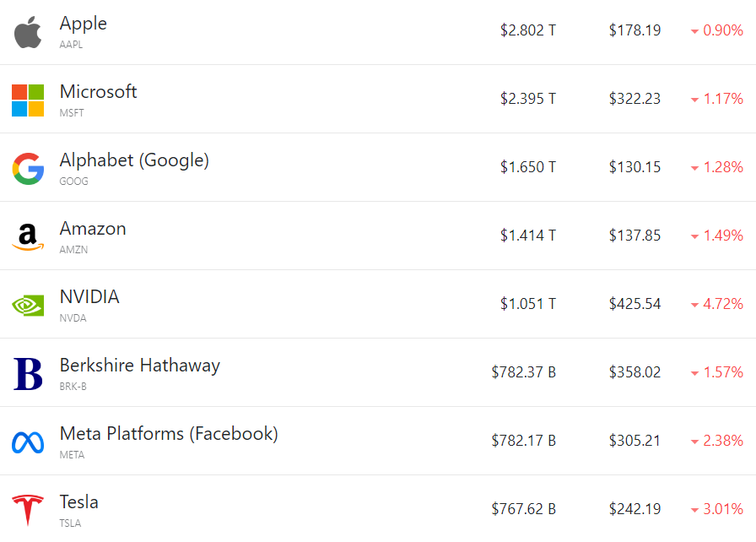Image resolution: width=756 pixels, height=542 pixels.
Task: Click the NVDA ticker symbol
Action: (x=73, y=318)
